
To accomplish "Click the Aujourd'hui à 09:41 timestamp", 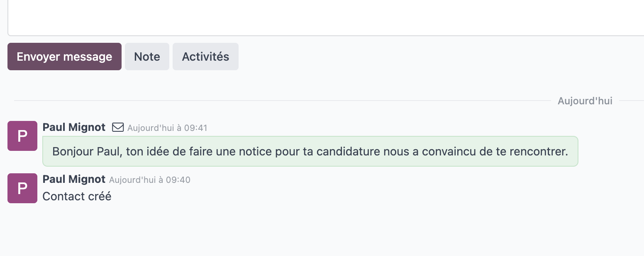I will (x=167, y=128).
